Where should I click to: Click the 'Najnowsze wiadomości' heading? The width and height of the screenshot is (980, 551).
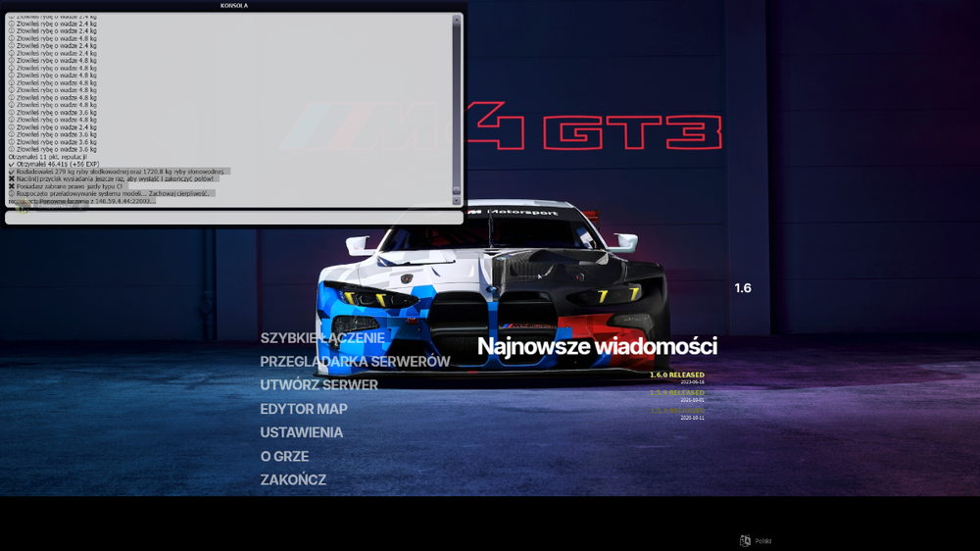click(x=597, y=346)
